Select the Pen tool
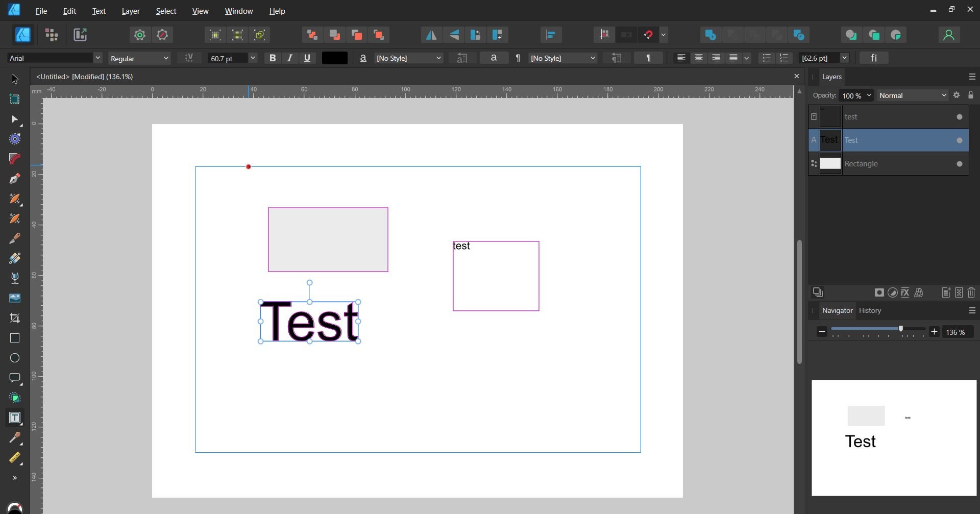Screen dimensions: 980x514 15,179
